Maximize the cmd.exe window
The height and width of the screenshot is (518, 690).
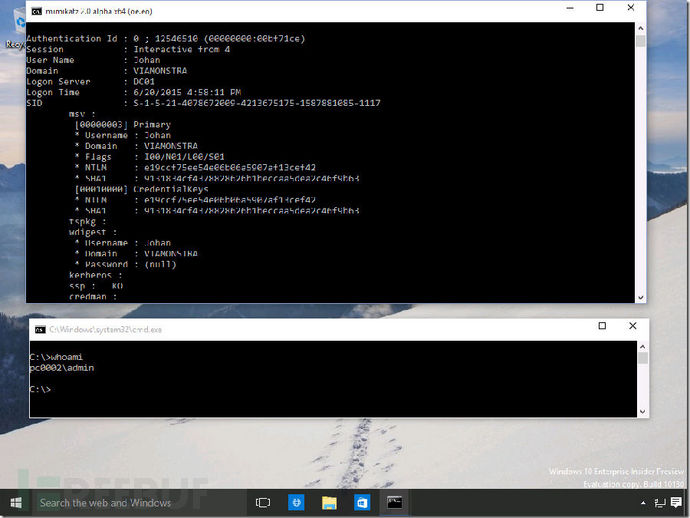[602, 326]
